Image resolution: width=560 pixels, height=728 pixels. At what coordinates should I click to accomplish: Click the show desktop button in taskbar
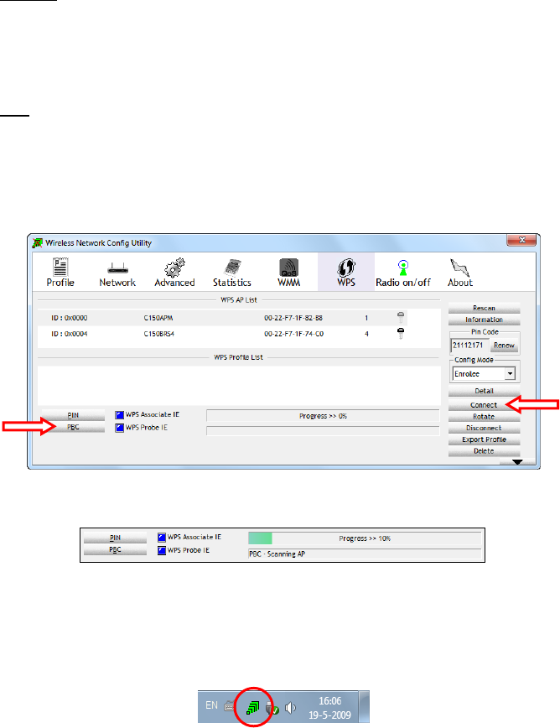[x=365, y=707]
